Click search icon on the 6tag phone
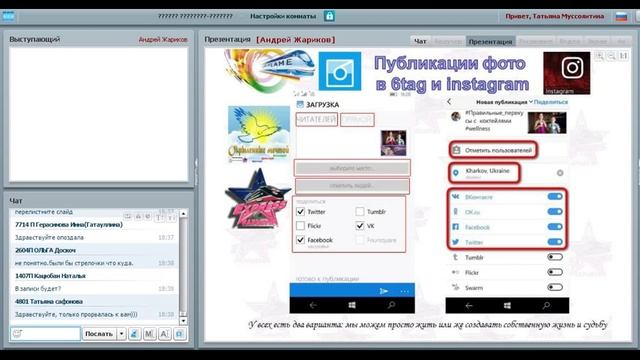The width and height of the screenshot is (640, 360). tap(391, 305)
